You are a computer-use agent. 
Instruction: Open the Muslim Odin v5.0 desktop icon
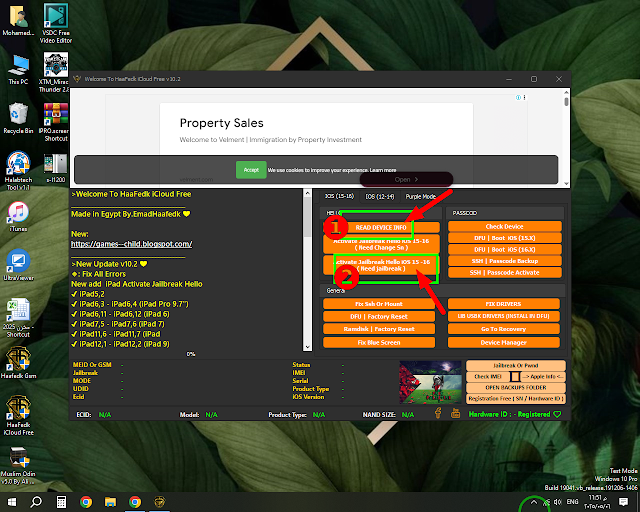pyautogui.click(x=18, y=465)
